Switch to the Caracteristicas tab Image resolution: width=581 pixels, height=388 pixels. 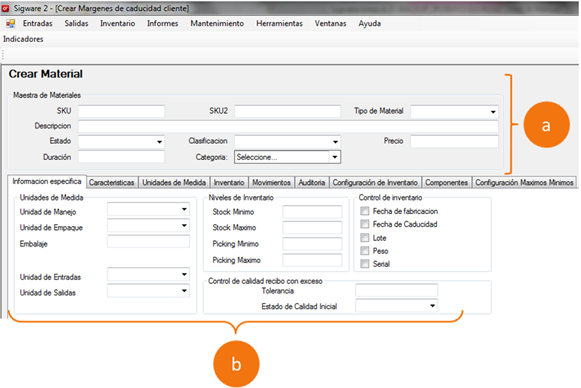click(x=112, y=182)
